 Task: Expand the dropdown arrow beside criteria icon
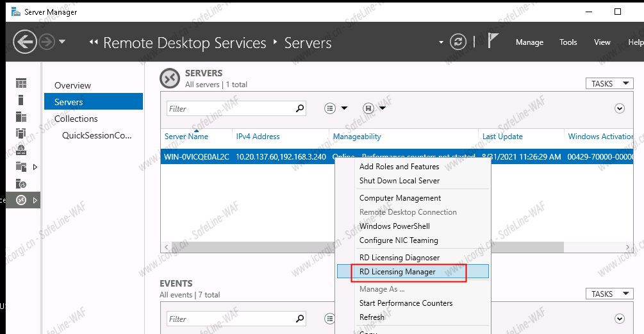point(345,108)
